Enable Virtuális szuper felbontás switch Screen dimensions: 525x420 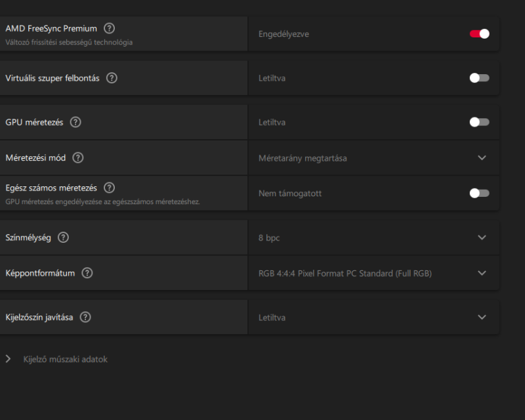479,78
